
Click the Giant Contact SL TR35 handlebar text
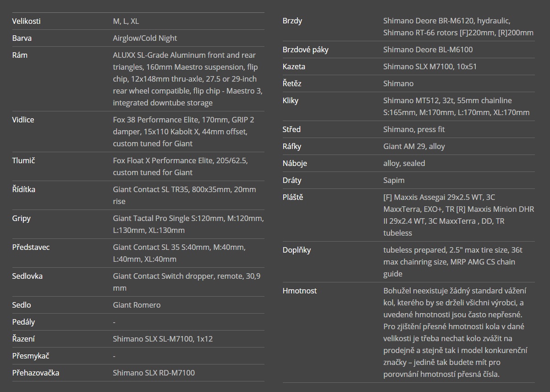tap(184, 195)
